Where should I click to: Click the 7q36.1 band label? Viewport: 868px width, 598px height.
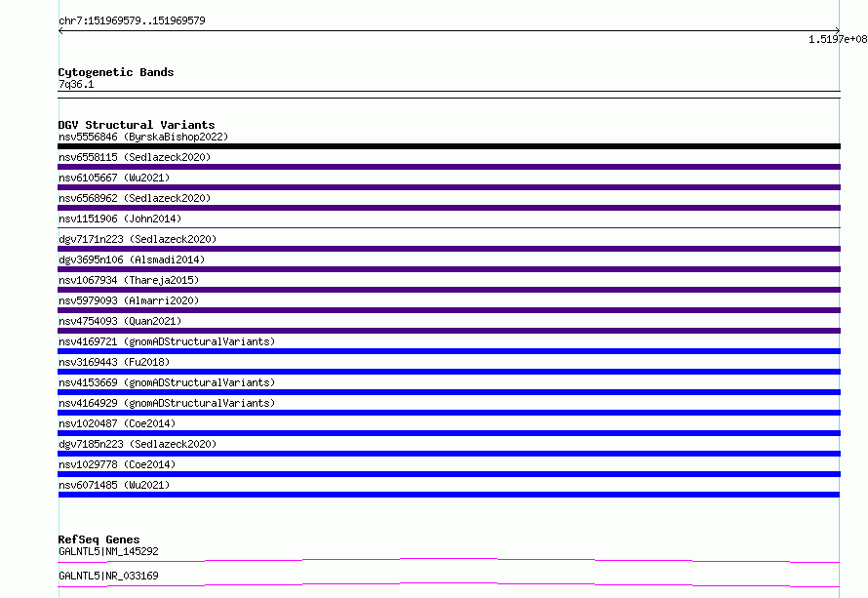click(x=76, y=84)
